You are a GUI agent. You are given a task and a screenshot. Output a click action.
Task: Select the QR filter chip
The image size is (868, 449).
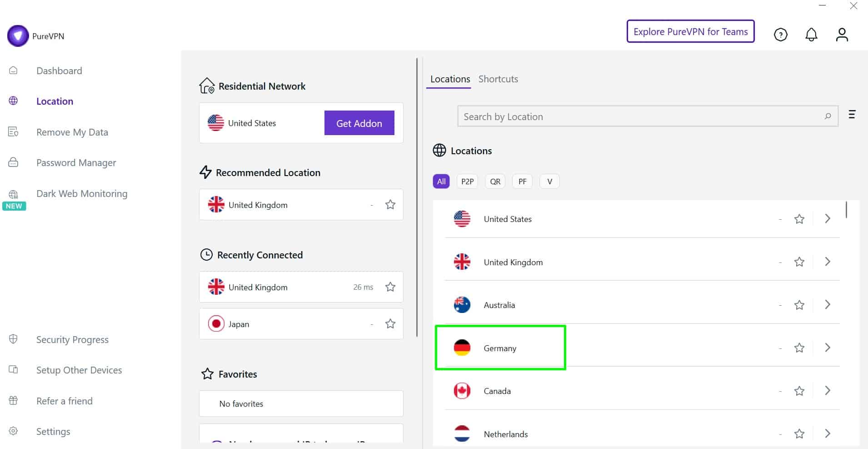coord(495,182)
